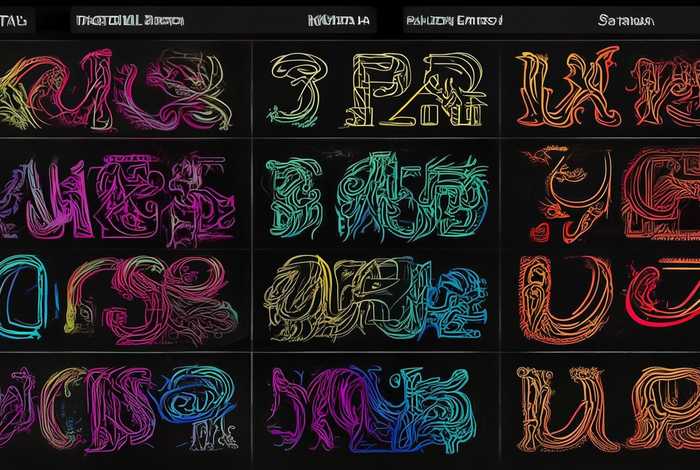The height and width of the screenshot is (470, 700).
Task: Open the 'TAL' tab in the header
Action: point(20,20)
